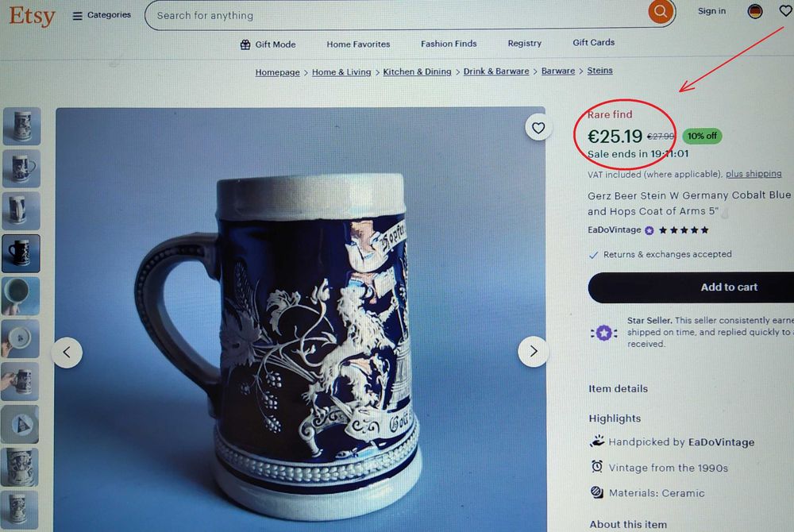Open Favorites heart in the header
Screen dimensions: 794x532
(x=785, y=11)
